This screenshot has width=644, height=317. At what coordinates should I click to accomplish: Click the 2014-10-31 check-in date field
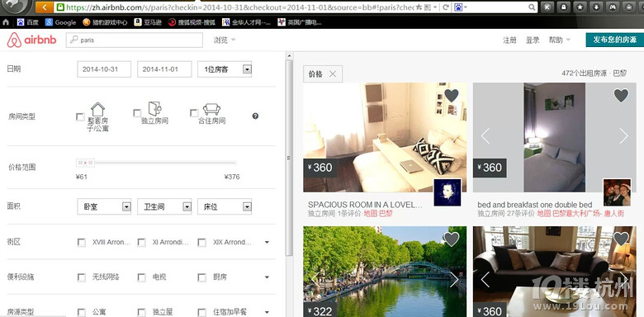point(104,69)
